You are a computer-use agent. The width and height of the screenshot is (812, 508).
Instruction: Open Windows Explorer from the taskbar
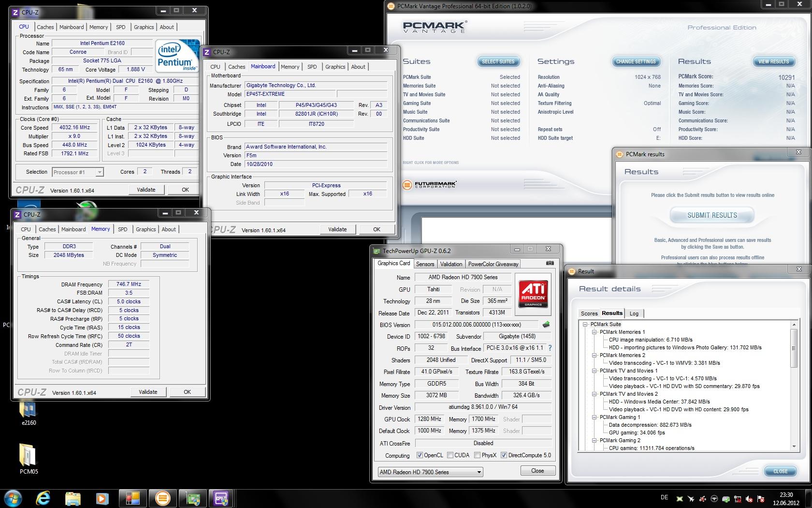tap(73, 498)
